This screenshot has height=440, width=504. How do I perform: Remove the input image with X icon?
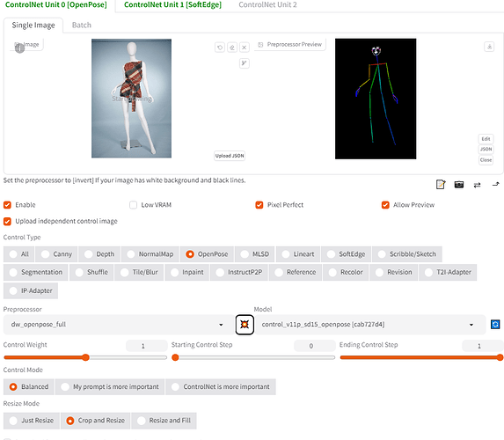point(245,48)
